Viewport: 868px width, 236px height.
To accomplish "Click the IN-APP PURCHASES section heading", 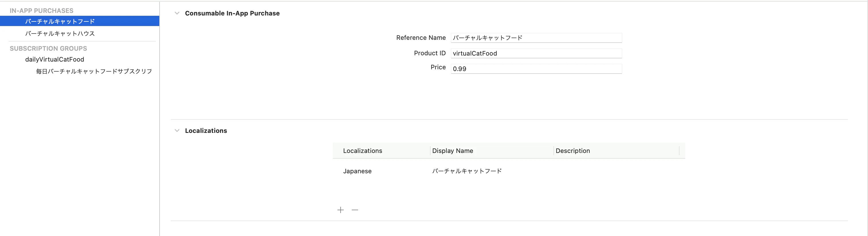I will point(42,10).
